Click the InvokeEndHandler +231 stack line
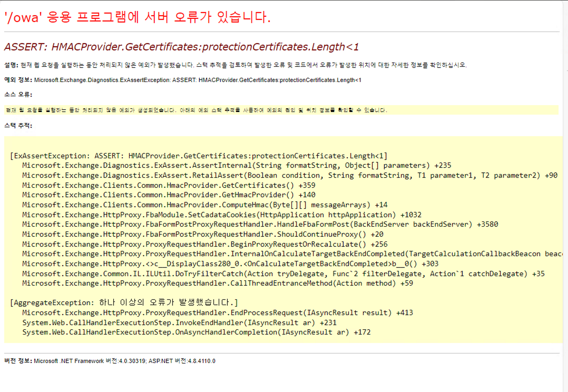Image resolution: width=568 pixels, height=392 pixels. point(180,323)
